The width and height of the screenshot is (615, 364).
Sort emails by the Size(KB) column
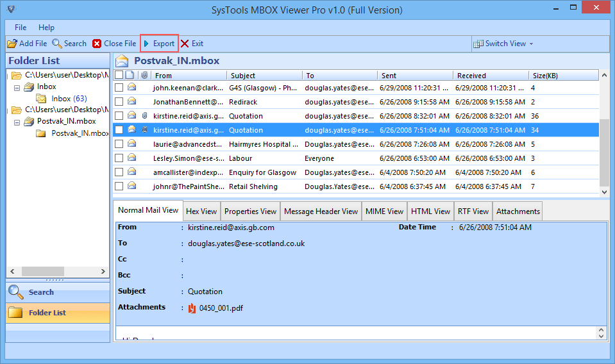click(x=564, y=75)
